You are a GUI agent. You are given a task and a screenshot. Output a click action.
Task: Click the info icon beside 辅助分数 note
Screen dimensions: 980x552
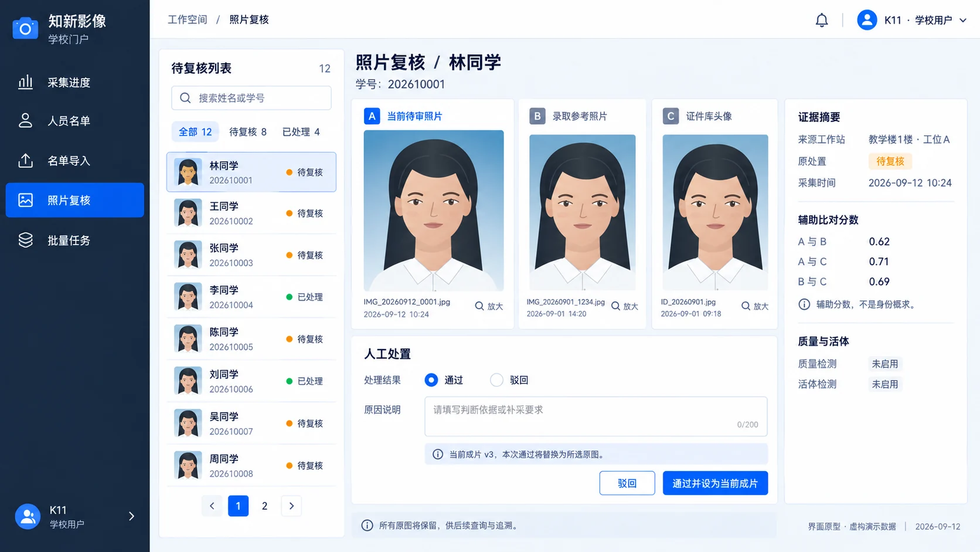click(804, 304)
